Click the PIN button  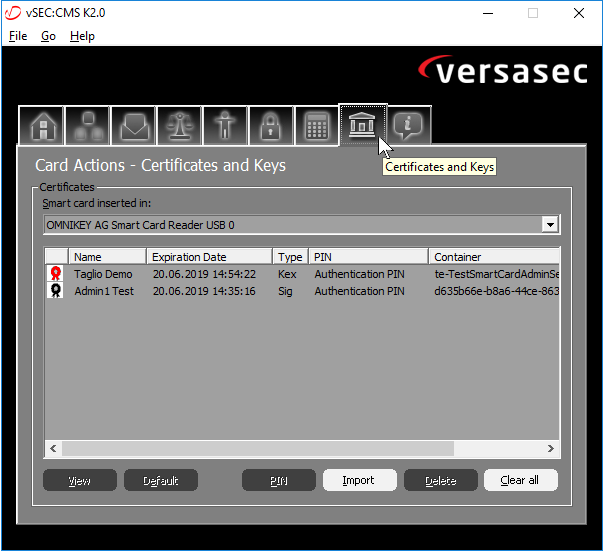[x=279, y=480]
